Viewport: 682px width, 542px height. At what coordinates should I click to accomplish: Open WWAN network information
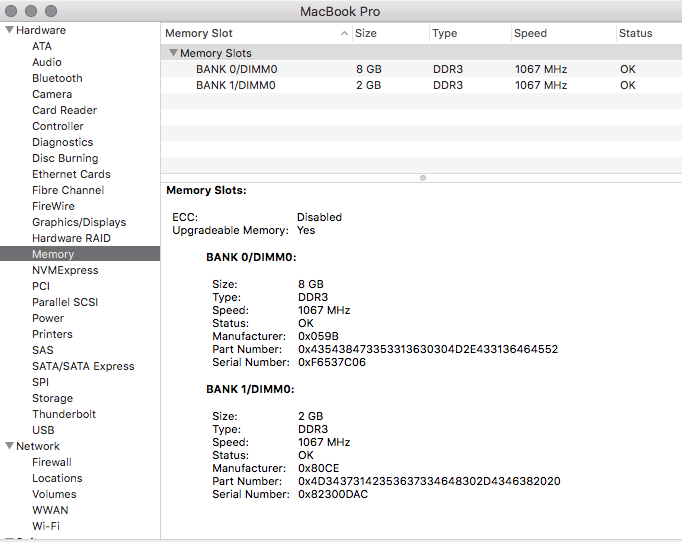(50, 510)
